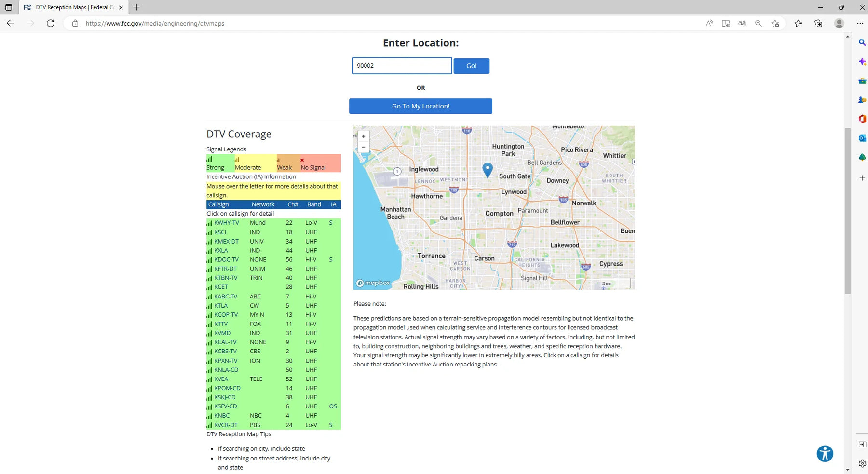Image resolution: width=868 pixels, height=474 pixels.
Task: Click the browser refresh icon
Action: pos(51,23)
